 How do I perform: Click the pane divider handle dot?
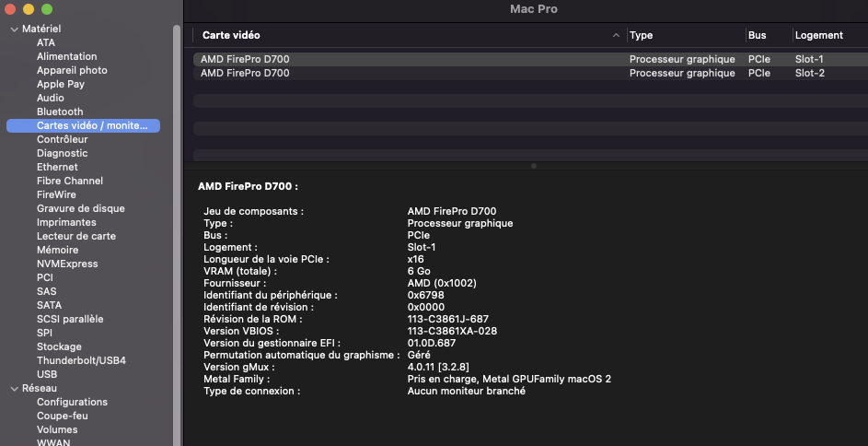click(x=534, y=166)
